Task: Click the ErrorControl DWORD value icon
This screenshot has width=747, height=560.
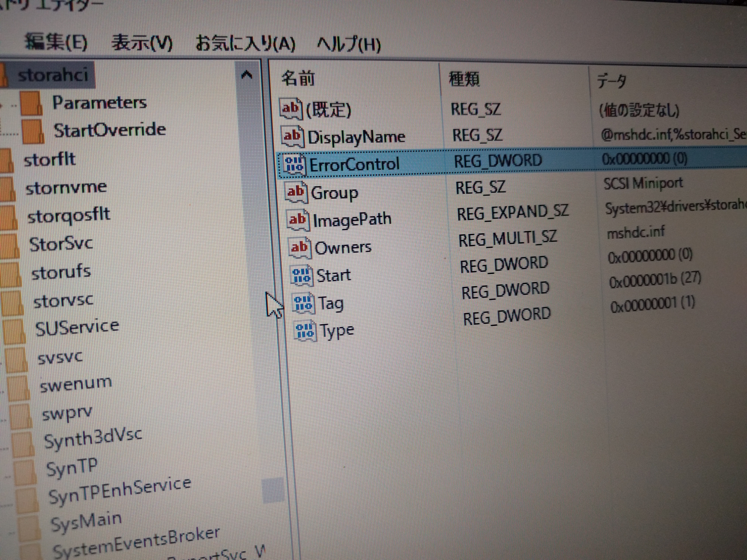Action: 293,164
